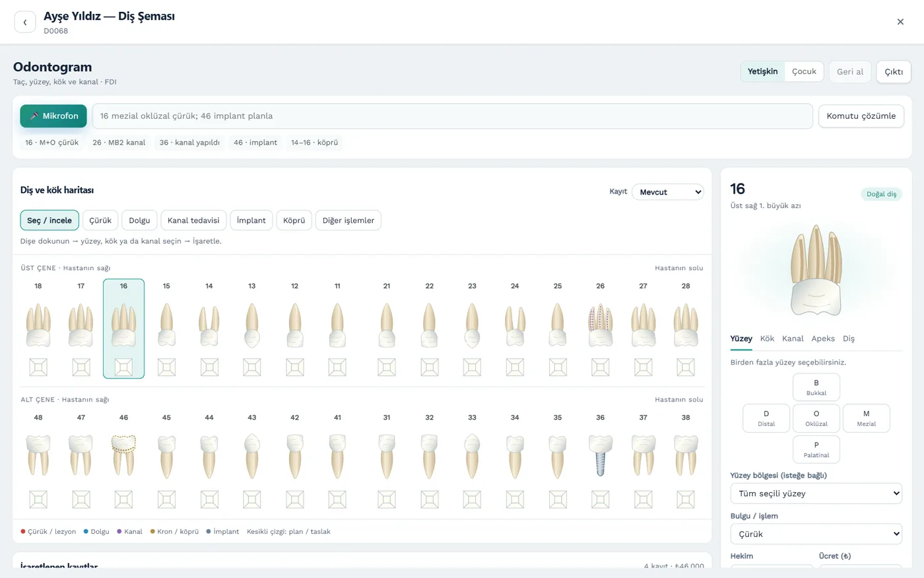The image size is (924, 578).
Task: Open surface diagram square under tooth 15
Action: pyautogui.click(x=166, y=367)
